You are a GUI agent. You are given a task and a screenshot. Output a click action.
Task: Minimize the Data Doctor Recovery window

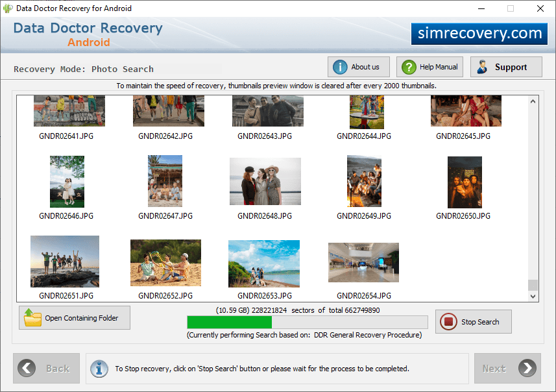click(x=481, y=8)
